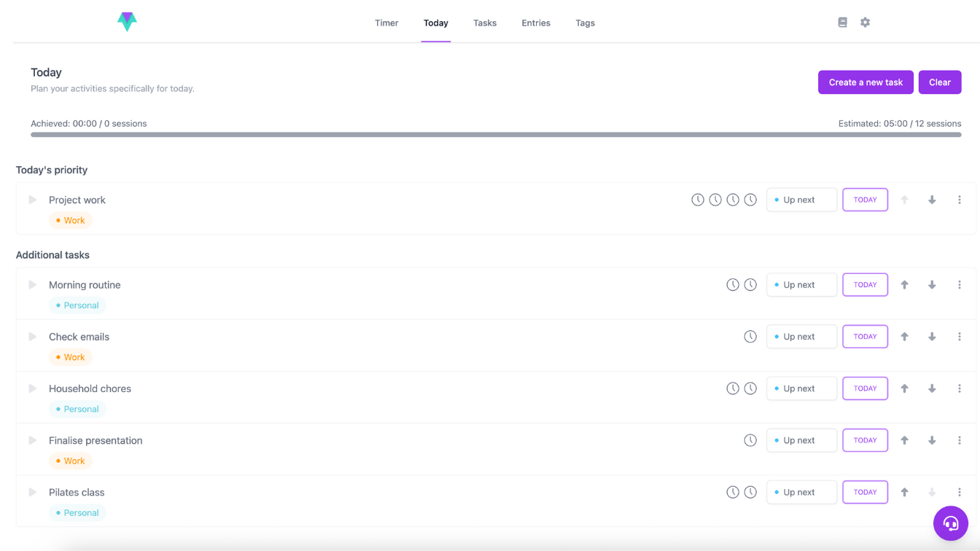Open Up next status dropdown for Finalise presentation

(x=801, y=440)
